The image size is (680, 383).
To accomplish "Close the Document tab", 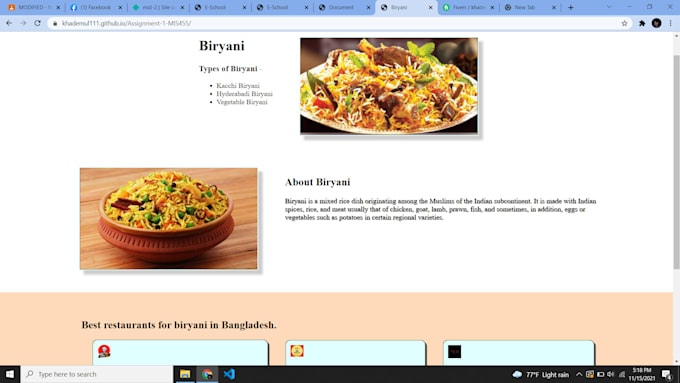I will pos(368,7).
